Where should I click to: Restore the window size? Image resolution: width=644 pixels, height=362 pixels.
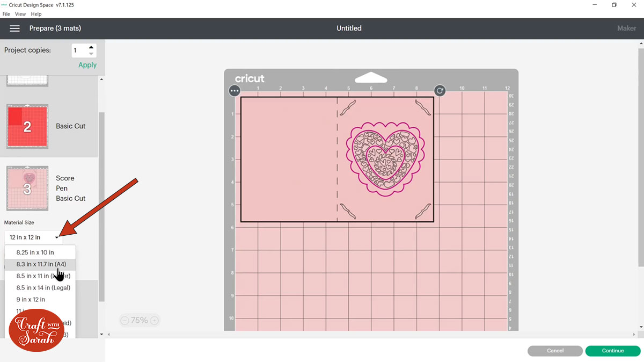tap(614, 5)
